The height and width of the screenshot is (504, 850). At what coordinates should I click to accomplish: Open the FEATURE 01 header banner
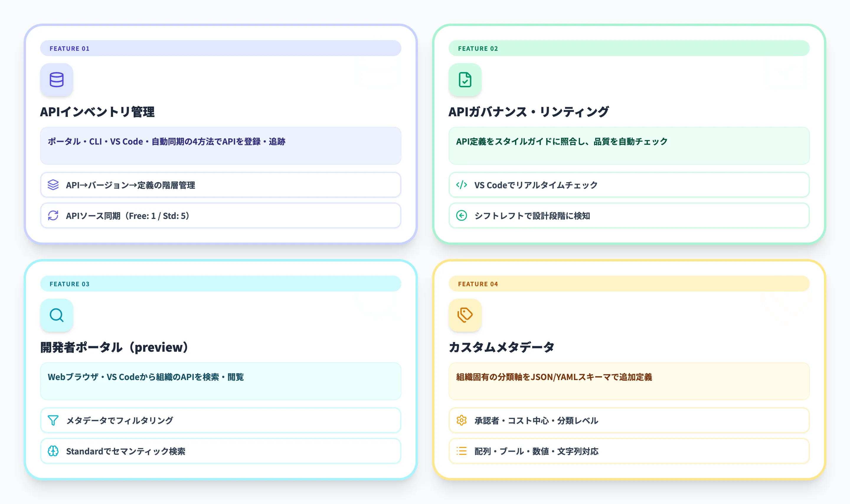221,48
